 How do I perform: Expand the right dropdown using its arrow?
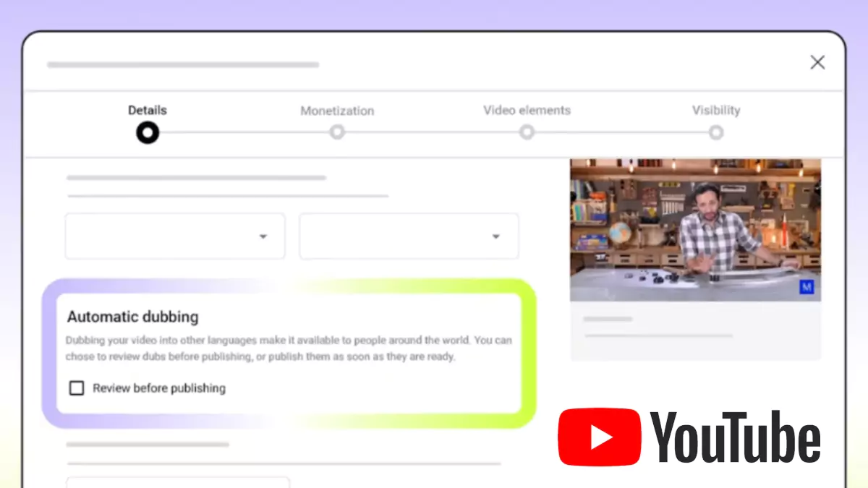pyautogui.click(x=496, y=236)
